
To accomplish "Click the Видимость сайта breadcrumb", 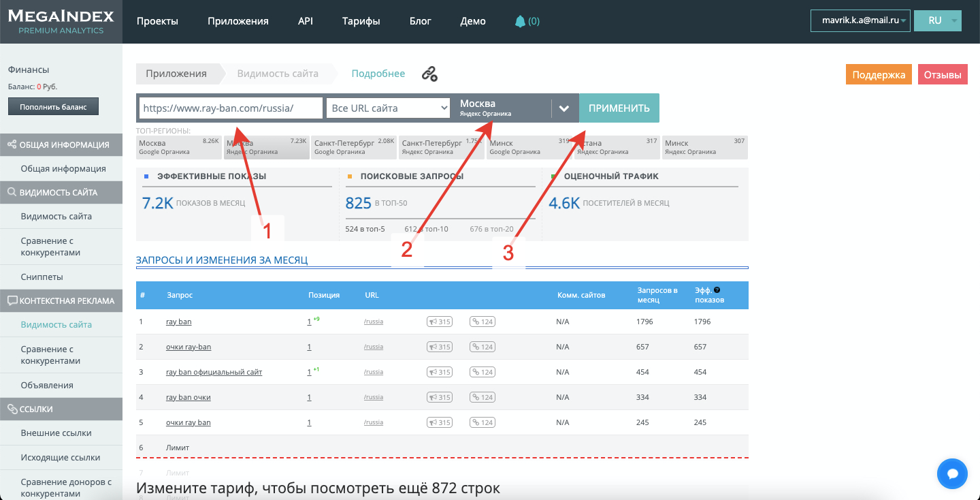I will 278,74.
